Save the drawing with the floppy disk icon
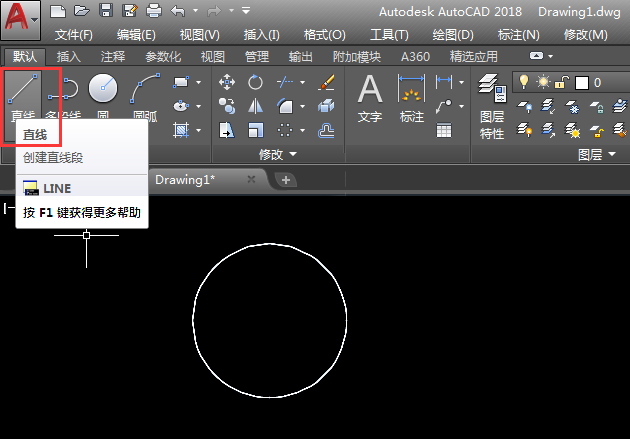This screenshot has height=439, width=630. (x=106, y=11)
